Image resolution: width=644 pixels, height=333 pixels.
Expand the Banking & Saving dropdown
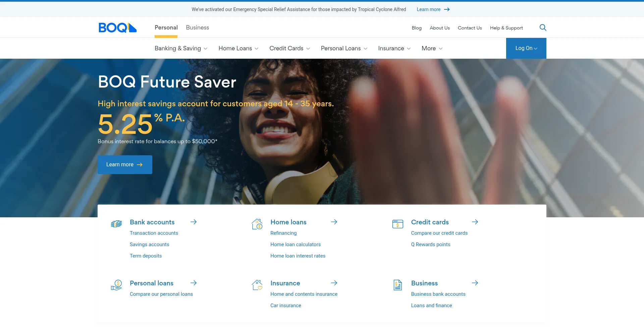tap(180, 48)
